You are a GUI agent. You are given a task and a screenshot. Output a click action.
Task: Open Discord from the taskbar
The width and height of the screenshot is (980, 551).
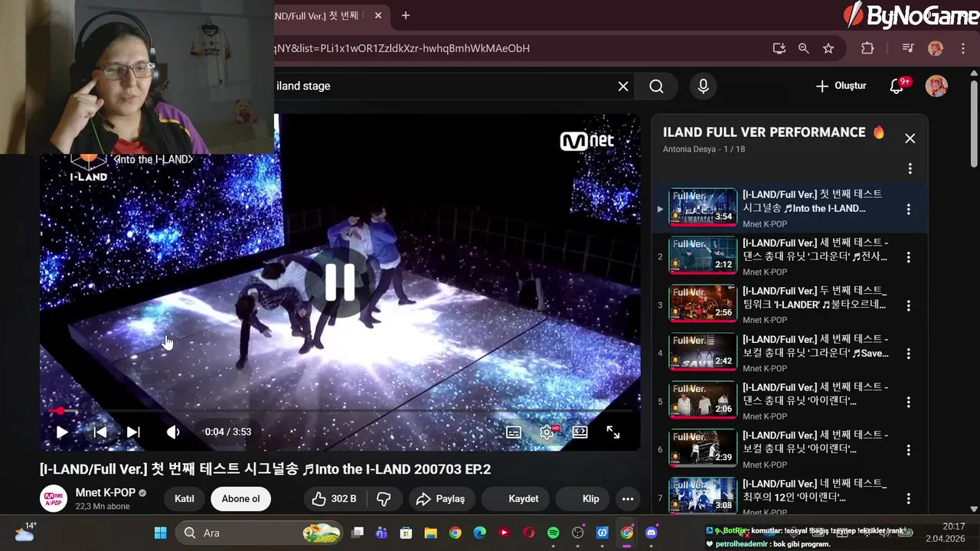652,533
